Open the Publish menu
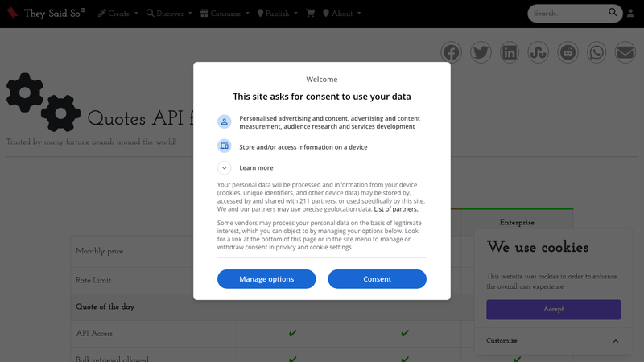 pos(277,14)
